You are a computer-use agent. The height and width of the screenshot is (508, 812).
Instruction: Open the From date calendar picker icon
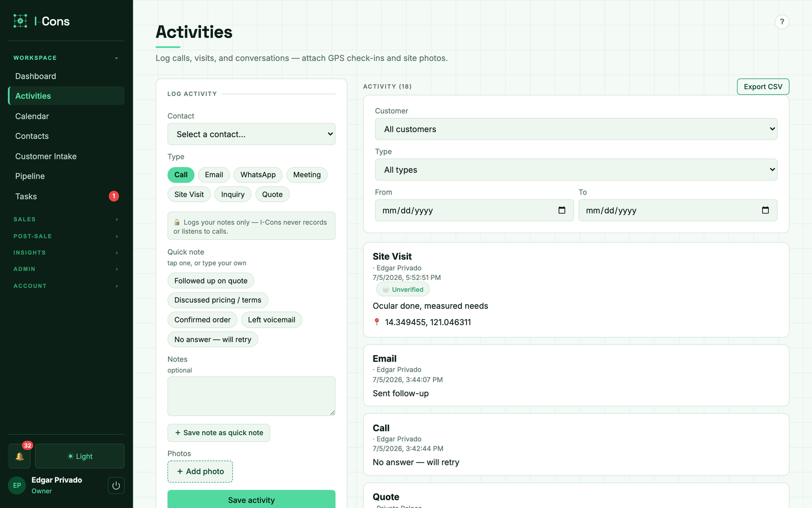coord(562,210)
